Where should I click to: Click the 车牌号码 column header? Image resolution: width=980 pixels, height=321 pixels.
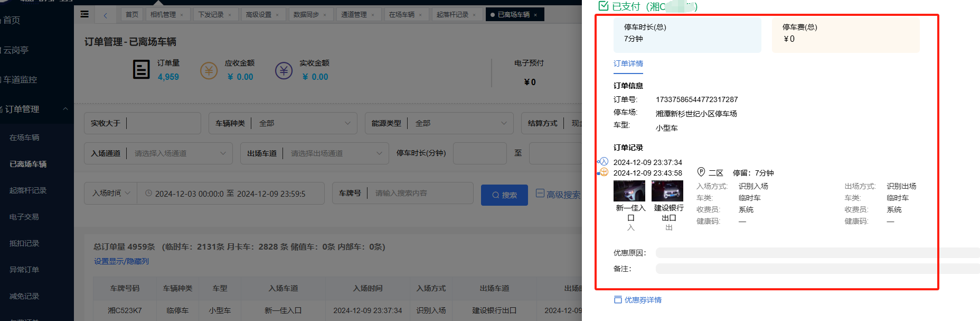point(125,288)
